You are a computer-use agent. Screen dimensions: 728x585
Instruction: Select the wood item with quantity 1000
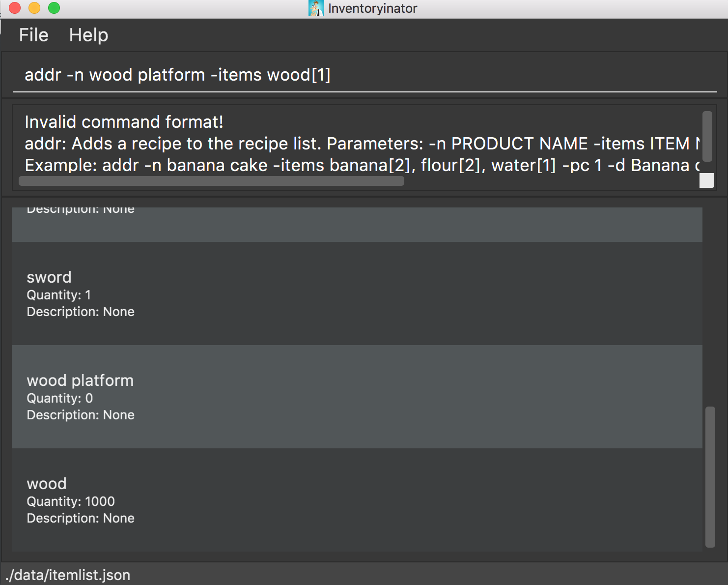[357, 500]
